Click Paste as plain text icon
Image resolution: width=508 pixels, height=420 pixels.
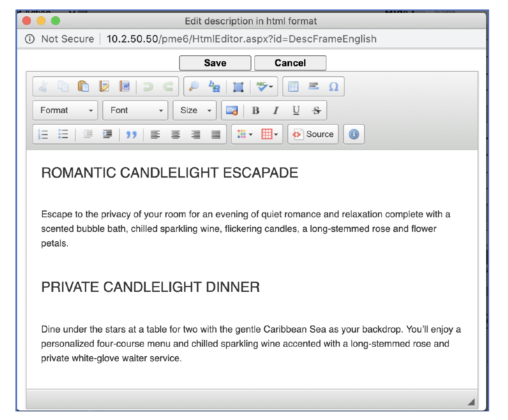[104, 87]
